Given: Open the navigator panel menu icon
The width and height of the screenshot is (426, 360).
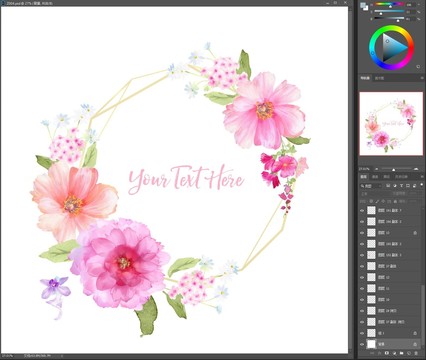Looking at the screenshot, I should coord(423,78).
